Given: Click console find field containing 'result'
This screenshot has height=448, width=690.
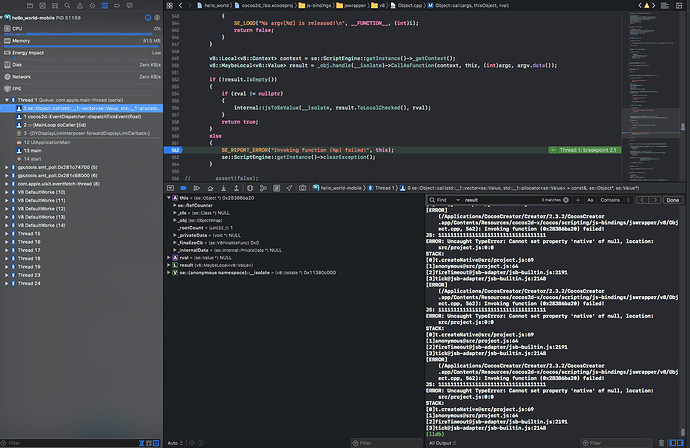Looking at the screenshot, I should tap(502, 200).
